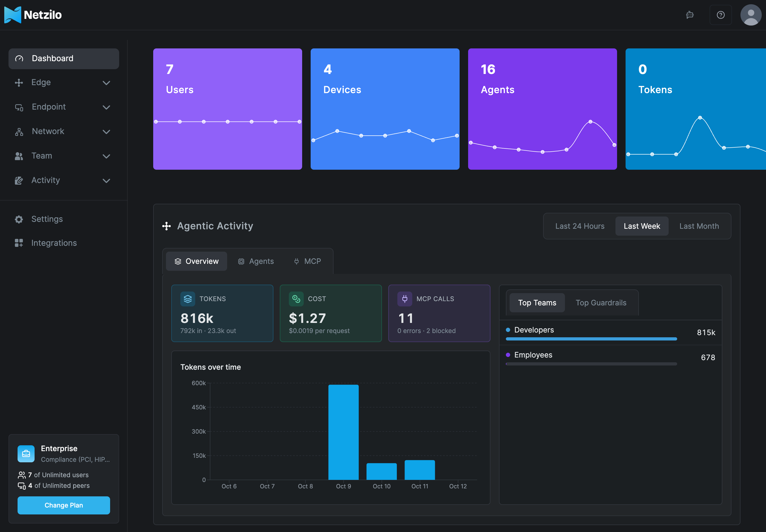The image size is (766, 532).
Task: Open Integrations from the sidebar
Action: [54, 243]
